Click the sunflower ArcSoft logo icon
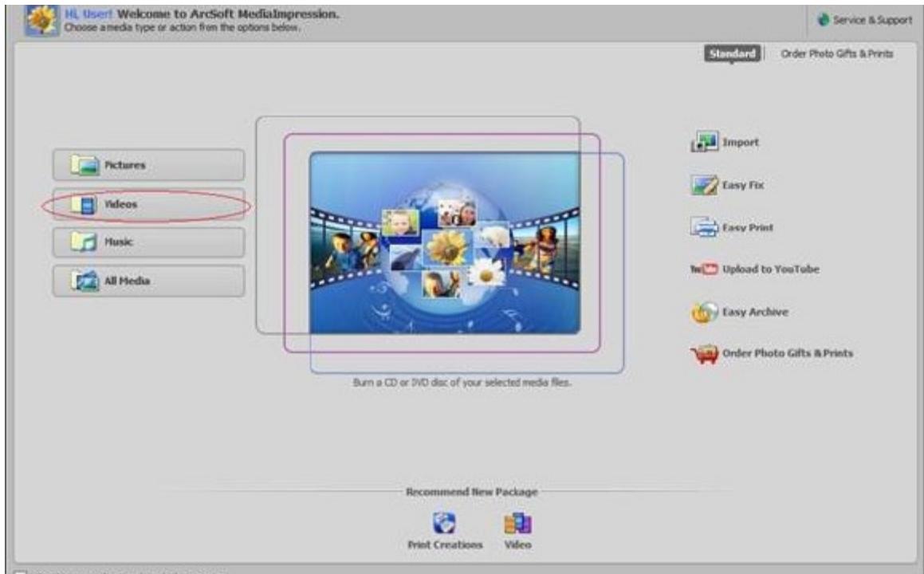Screen dimensions: 924x574 (x=41, y=20)
